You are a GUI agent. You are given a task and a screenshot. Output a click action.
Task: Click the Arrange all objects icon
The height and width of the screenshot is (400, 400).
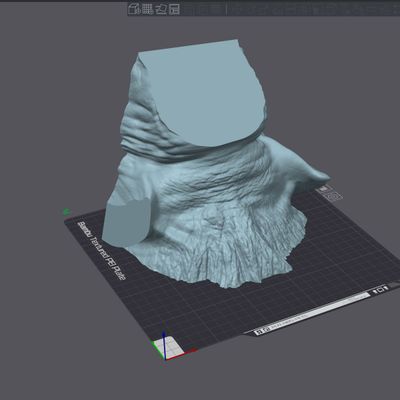coord(174,9)
